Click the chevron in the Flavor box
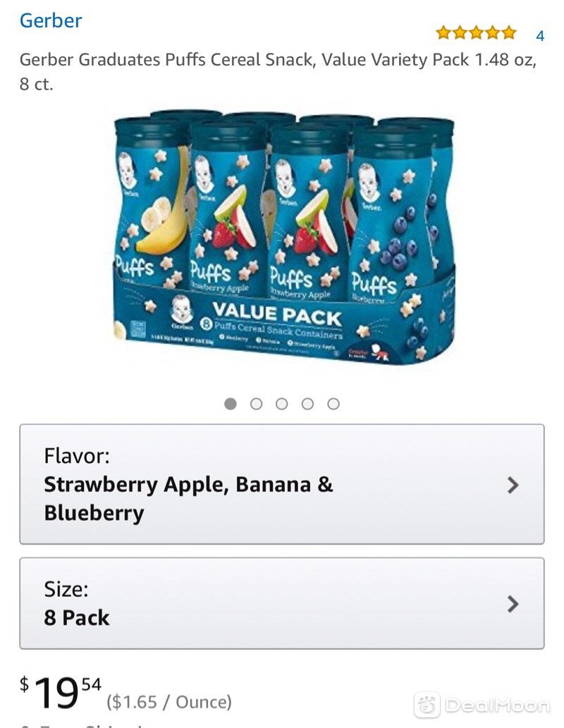Image resolution: width=564 pixels, height=728 pixels. (513, 485)
